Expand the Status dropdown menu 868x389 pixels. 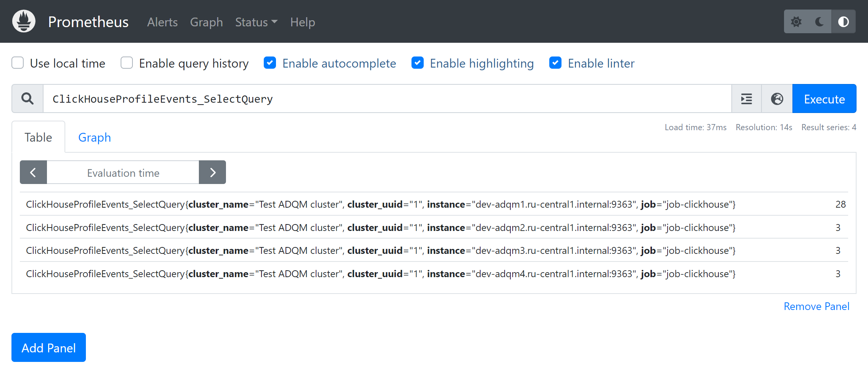256,22
